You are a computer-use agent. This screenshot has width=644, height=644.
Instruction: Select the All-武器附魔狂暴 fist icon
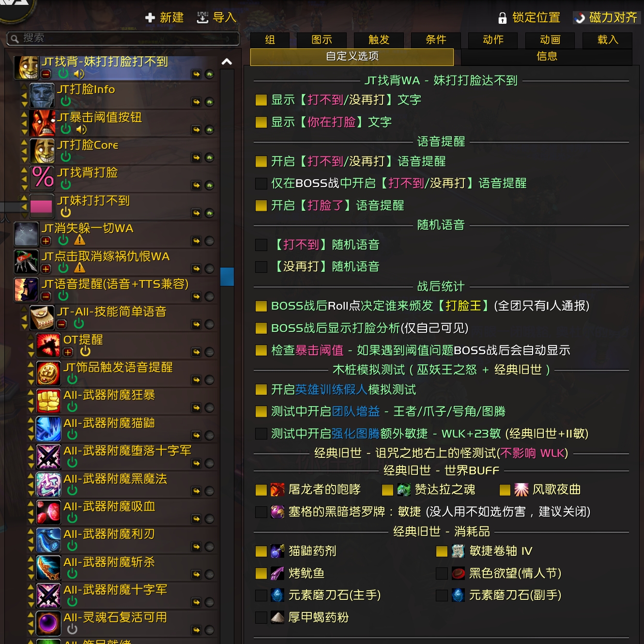pos(48,401)
